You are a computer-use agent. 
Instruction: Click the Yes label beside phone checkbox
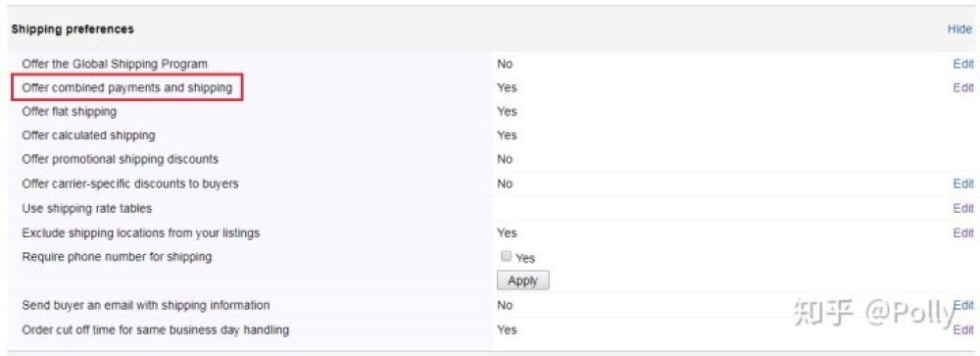pyautogui.click(x=525, y=258)
